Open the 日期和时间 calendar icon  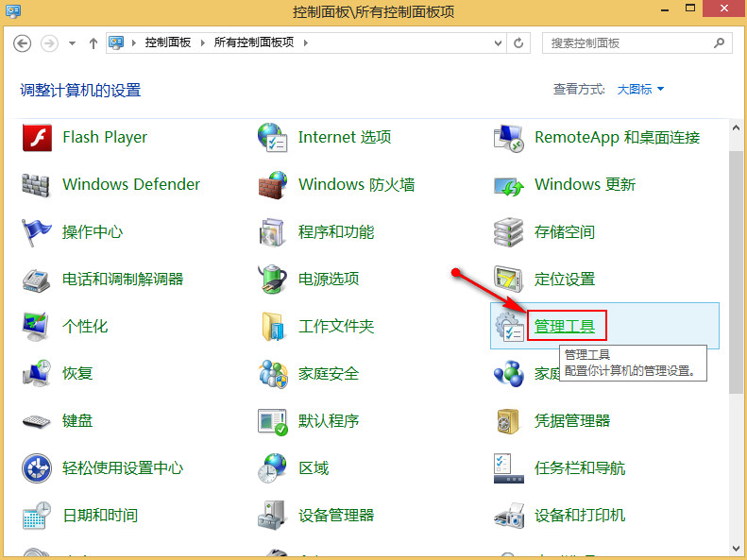pyautogui.click(x=37, y=516)
